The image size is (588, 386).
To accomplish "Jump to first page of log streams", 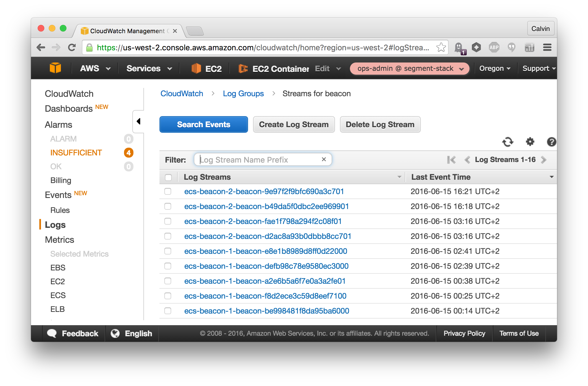I will click(x=451, y=160).
